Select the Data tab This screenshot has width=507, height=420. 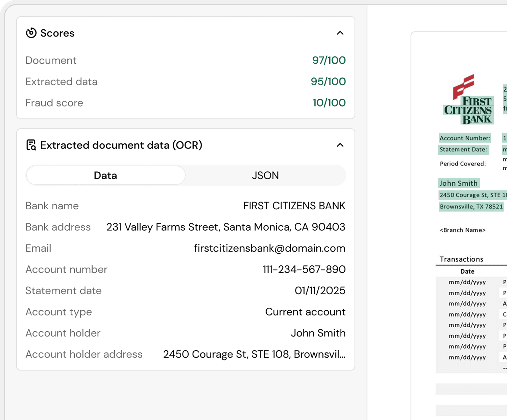click(105, 175)
